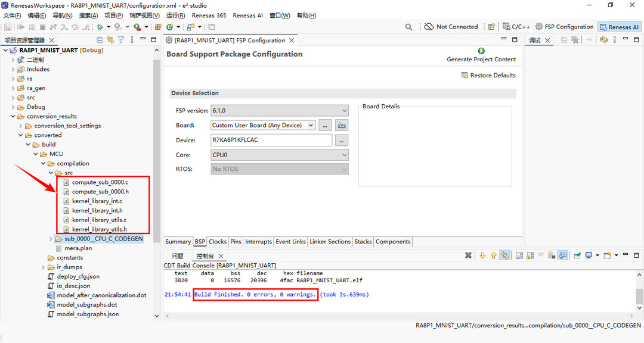
Task: Open the 文件(F) menu
Action: (12, 15)
